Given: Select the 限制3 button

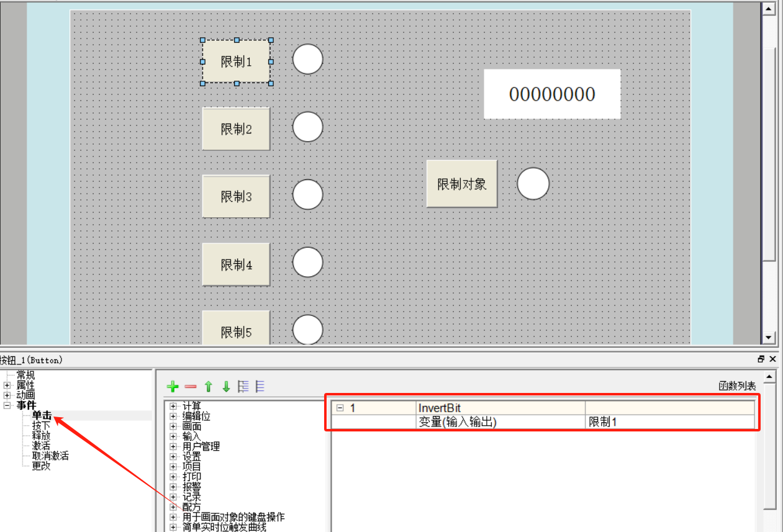Looking at the screenshot, I should point(236,197).
